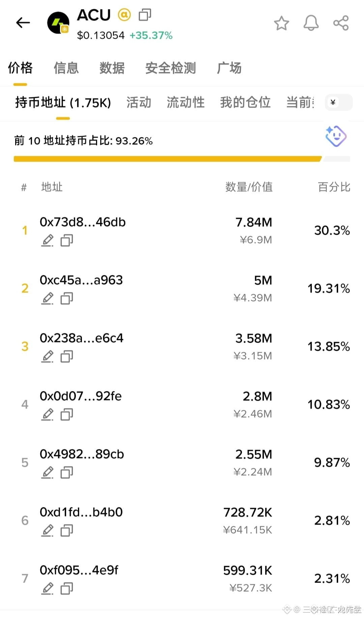Open holder address 0xd1fd...b4b0
This screenshot has height=618, width=364.
81,512
